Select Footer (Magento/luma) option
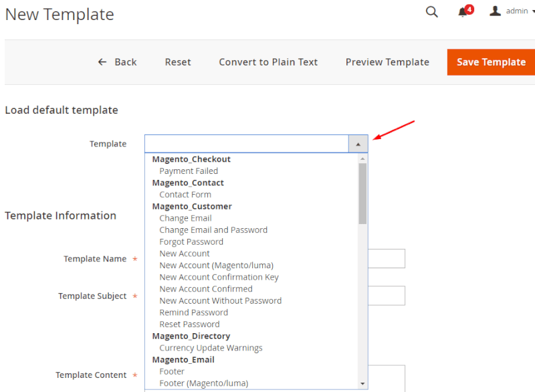The height and width of the screenshot is (392, 535). pos(204,383)
